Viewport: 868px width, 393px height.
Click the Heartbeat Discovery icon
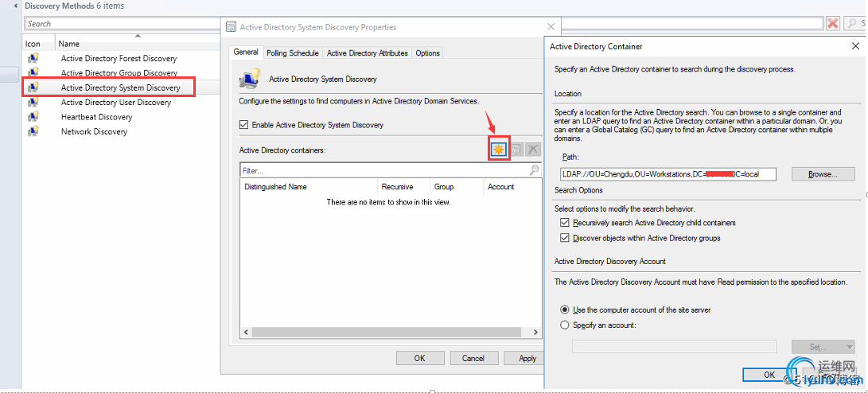[33, 117]
